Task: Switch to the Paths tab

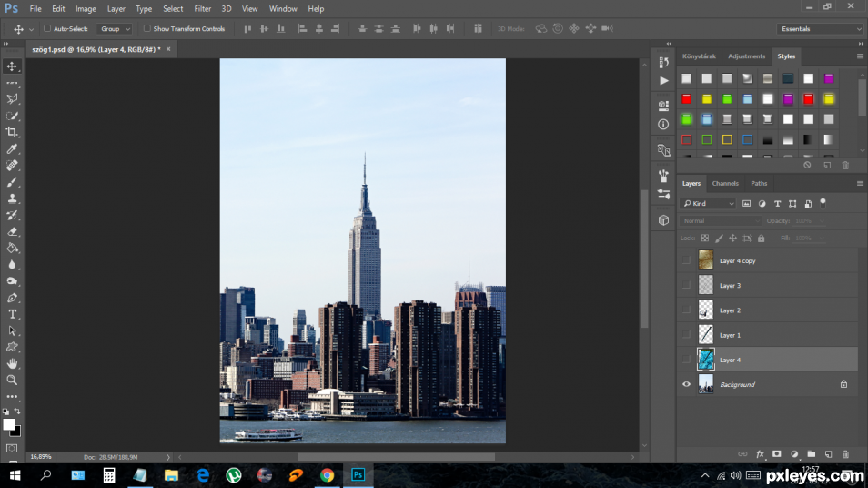Action: (x=759, y=183)
